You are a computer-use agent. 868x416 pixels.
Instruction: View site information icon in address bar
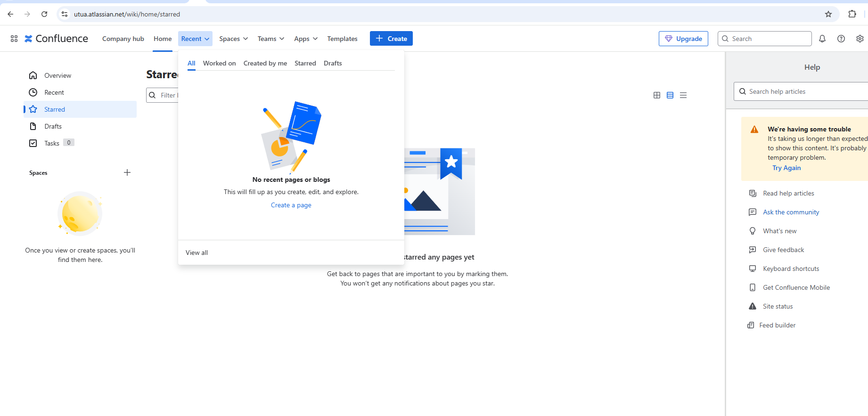click(x=65, y=14)
